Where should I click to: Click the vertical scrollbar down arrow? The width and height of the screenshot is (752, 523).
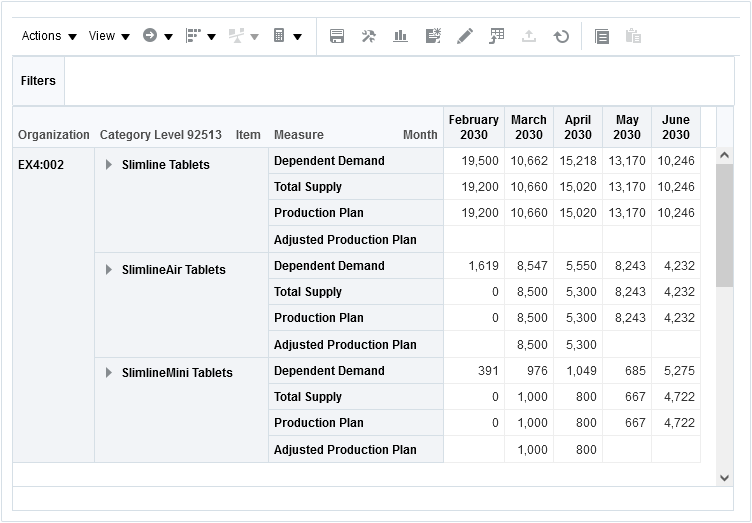725,478
